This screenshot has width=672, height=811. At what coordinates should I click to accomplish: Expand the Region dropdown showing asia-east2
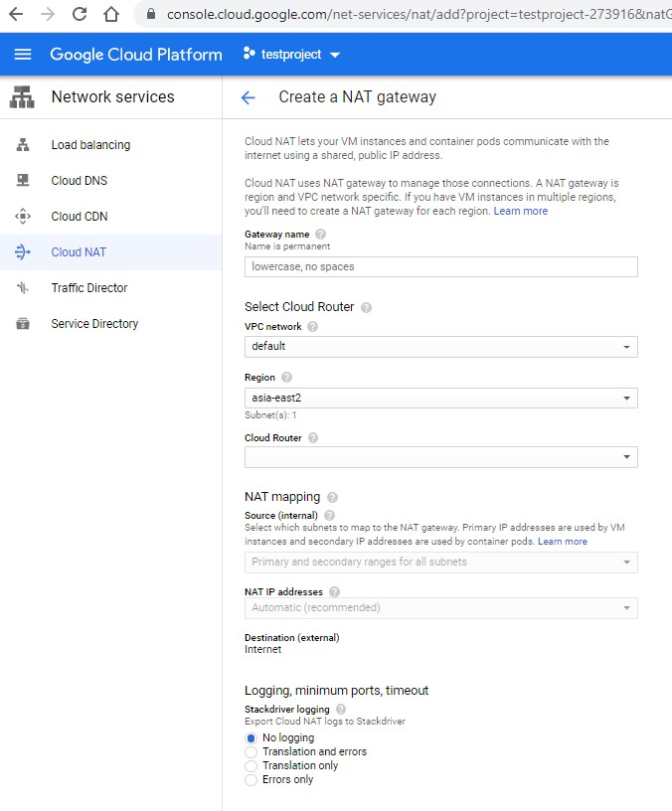click(x=440, y=399)
